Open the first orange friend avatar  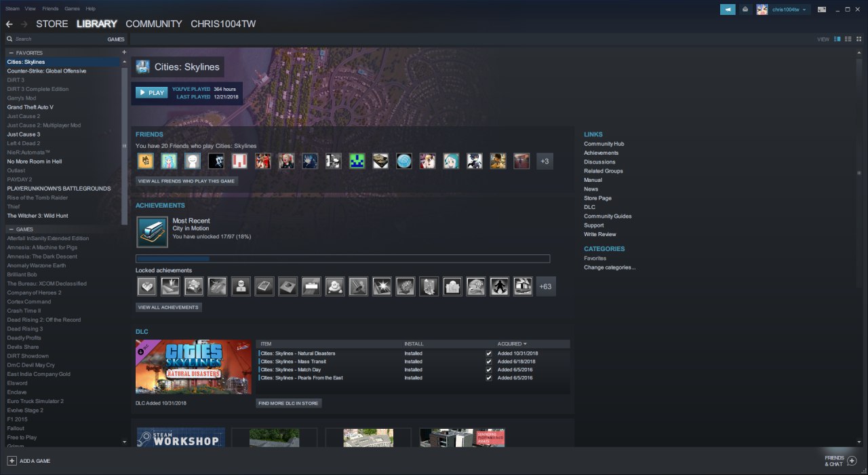tap(145, 161)
